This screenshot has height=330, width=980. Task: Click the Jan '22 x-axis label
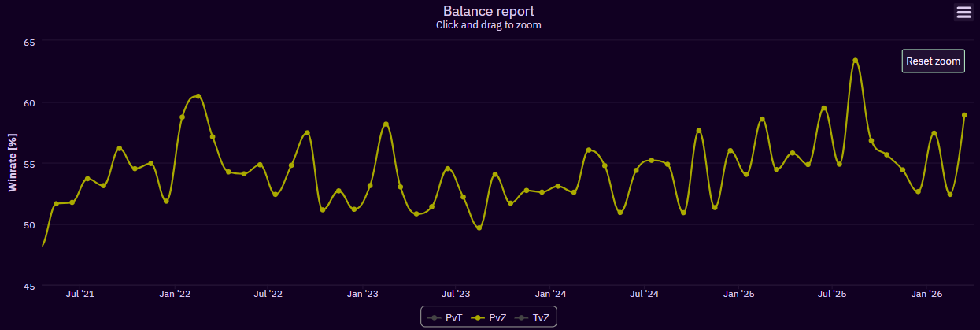(175, 294)
